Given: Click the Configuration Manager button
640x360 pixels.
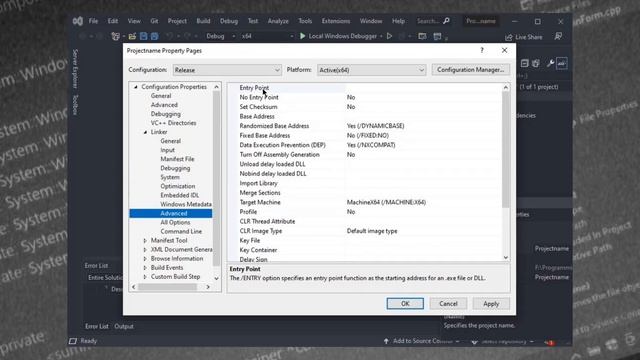Looking at the screenshot, I should pyautogui.click(x=471, y=70).
